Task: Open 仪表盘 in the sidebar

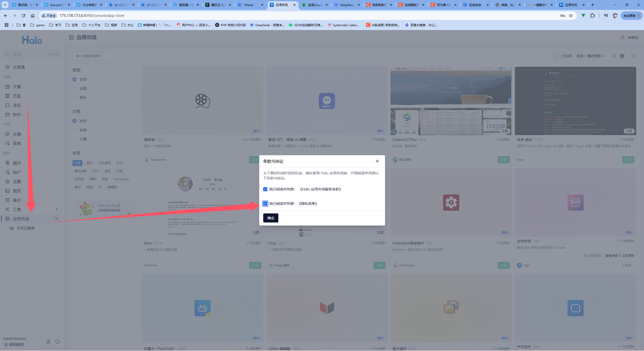Action: (x=19, y=67)
